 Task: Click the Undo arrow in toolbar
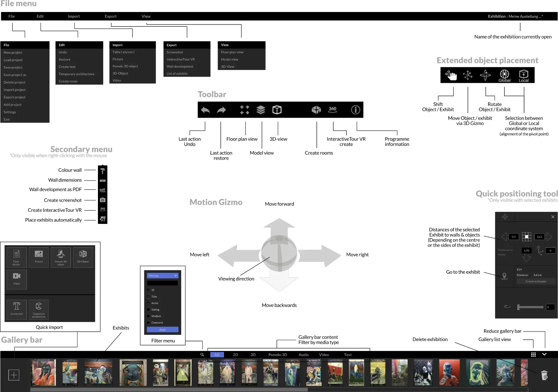(x=205, y=110)
